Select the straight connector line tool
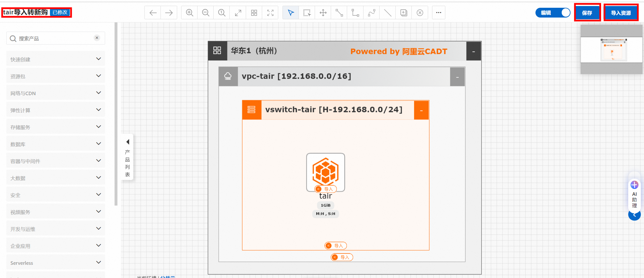Image resolution: width=644 pixels, height=278 pixels. [x=339, y=13]
